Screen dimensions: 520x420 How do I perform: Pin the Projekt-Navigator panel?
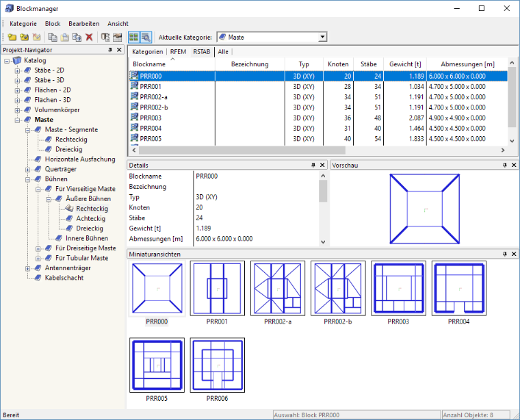coord(110,50)
